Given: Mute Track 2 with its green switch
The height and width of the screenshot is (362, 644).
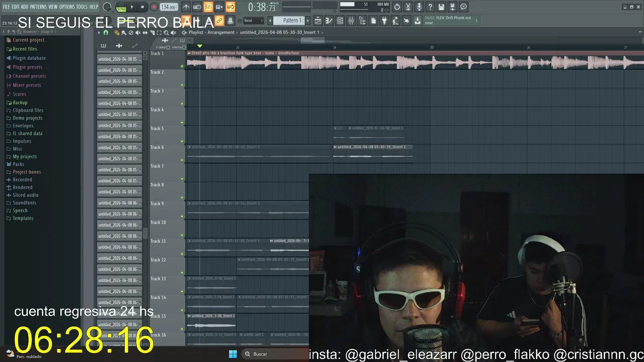Looking at the screenshot, I should click(x=182, y=85).
